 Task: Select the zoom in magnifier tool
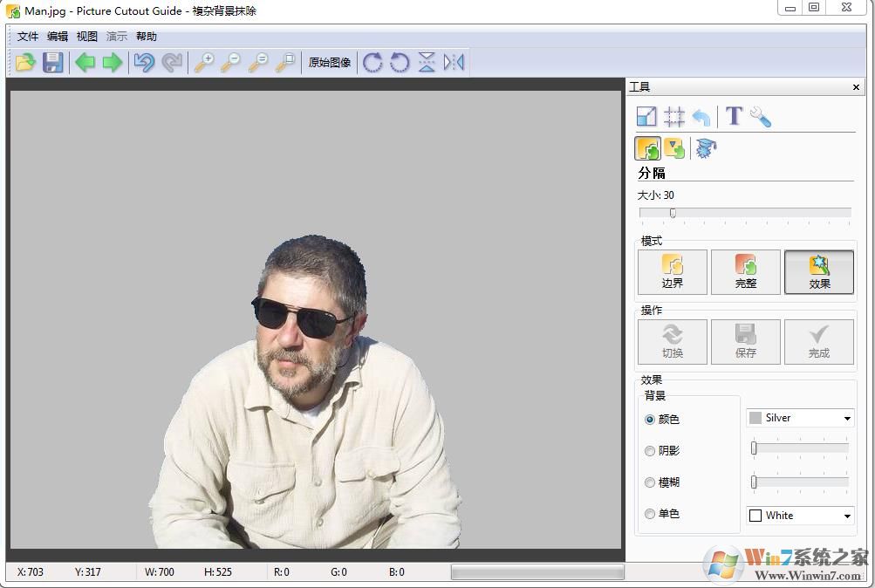205,62
